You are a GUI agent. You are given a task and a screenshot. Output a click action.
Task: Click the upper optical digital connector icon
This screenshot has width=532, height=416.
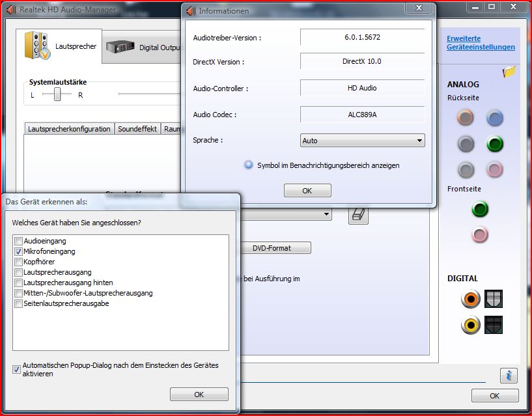click(494, 299)
